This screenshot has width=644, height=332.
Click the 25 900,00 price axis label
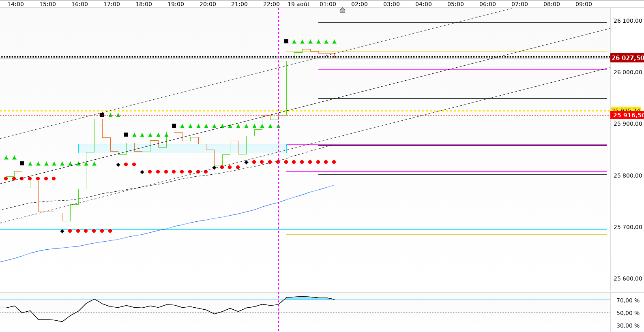(628, 124)
